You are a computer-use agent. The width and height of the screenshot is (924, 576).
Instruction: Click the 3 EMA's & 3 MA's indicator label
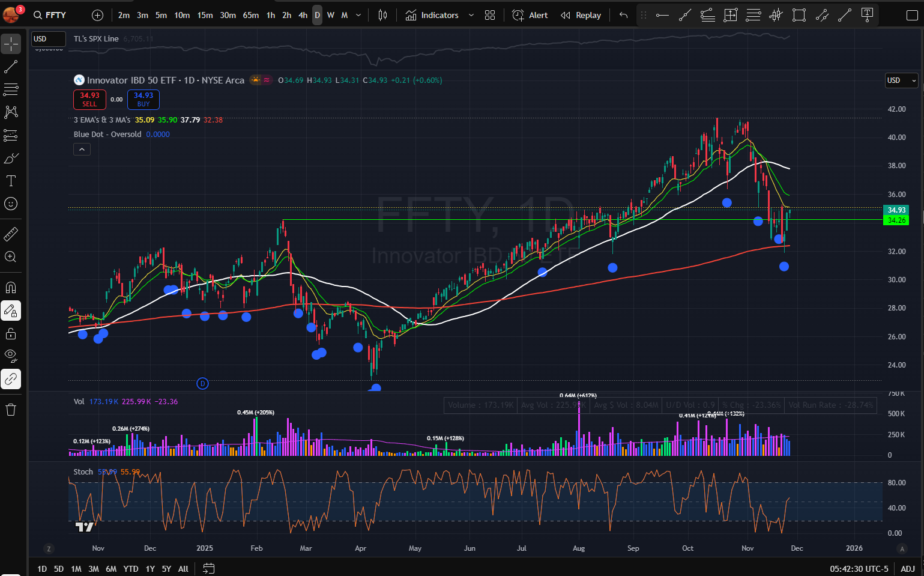(x=102, y=120)
